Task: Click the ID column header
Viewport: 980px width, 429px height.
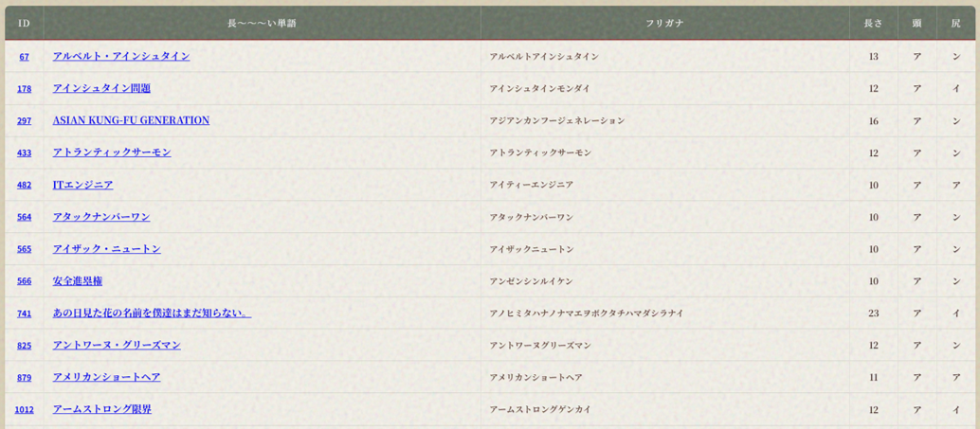Action: 24,23
